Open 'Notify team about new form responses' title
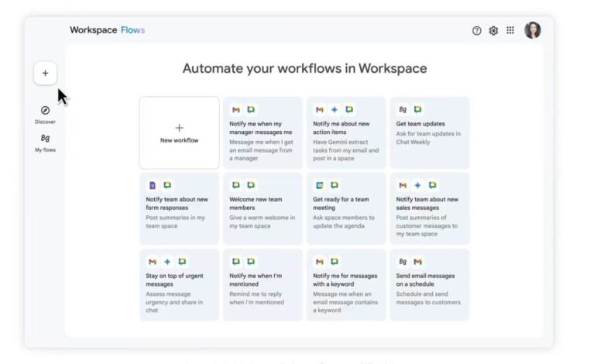 [177, 204]
